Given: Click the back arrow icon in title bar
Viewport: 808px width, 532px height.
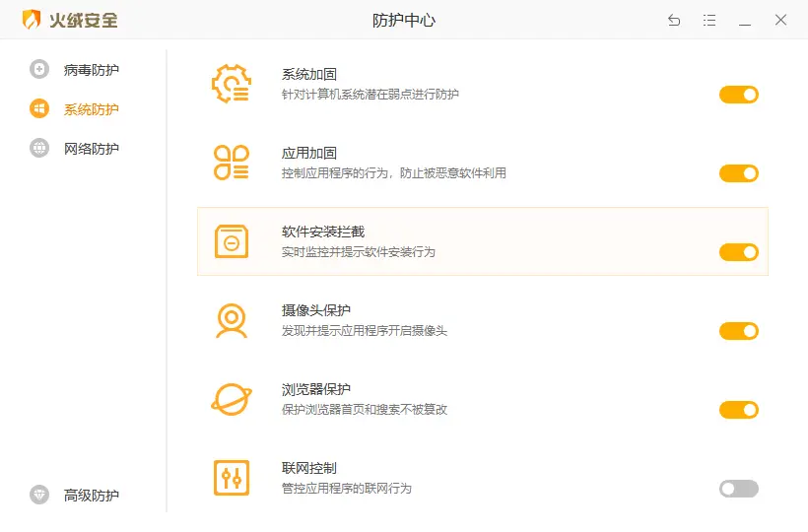Looking at the screenshot, I should click(674, 20).
